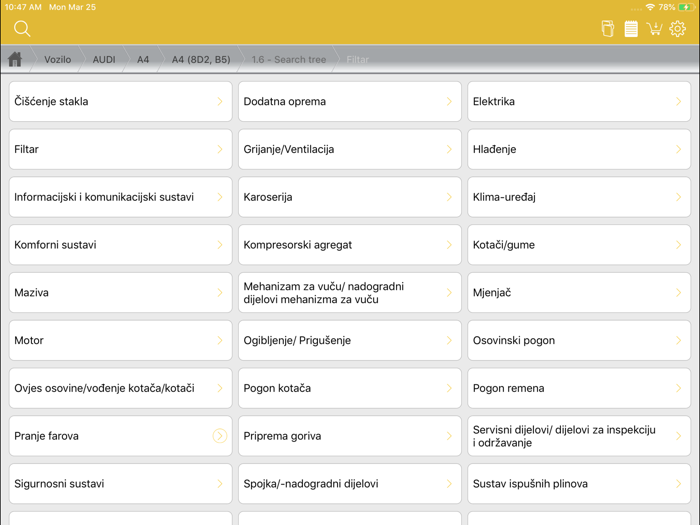Image resolution: width=700 pixels, height=525 pixels.
Task: Select the AUDI breadcrumb
Action: pos(104,59)
